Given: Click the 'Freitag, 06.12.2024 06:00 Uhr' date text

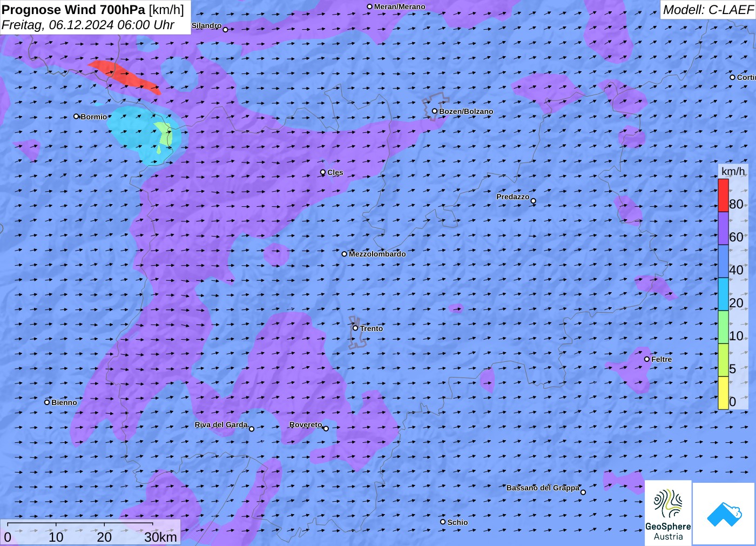Looking at the screenshot, I should [x=88, y=25].
